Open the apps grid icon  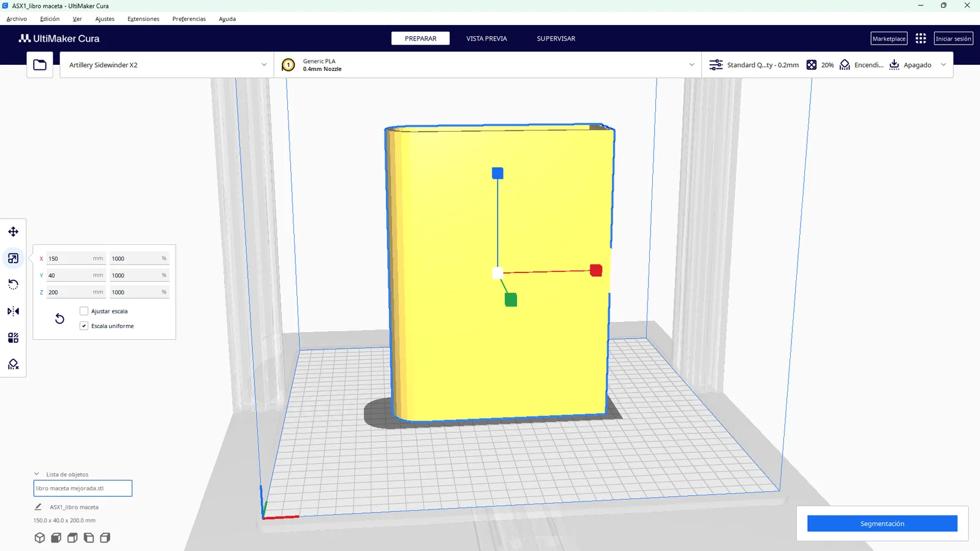[921, 39]
